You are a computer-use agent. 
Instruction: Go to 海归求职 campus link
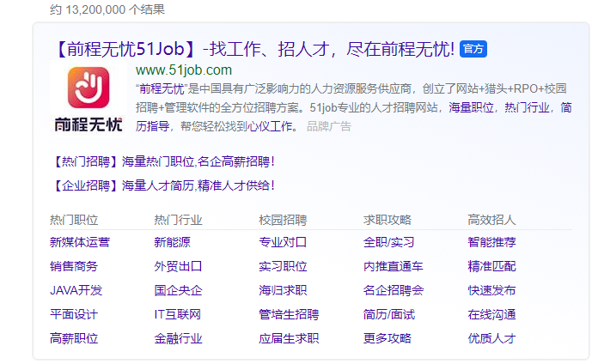coord(283,290)
